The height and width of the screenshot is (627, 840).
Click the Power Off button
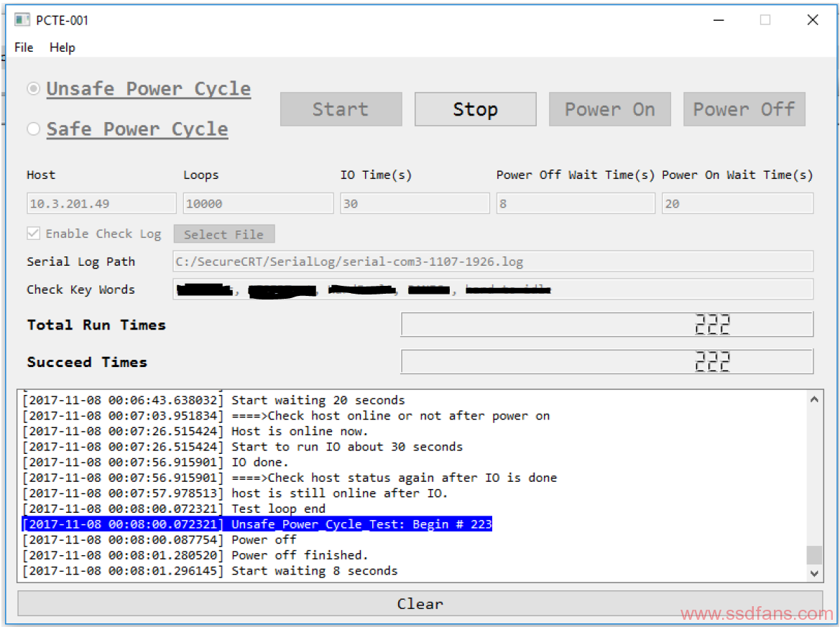[x=744, y=109]
